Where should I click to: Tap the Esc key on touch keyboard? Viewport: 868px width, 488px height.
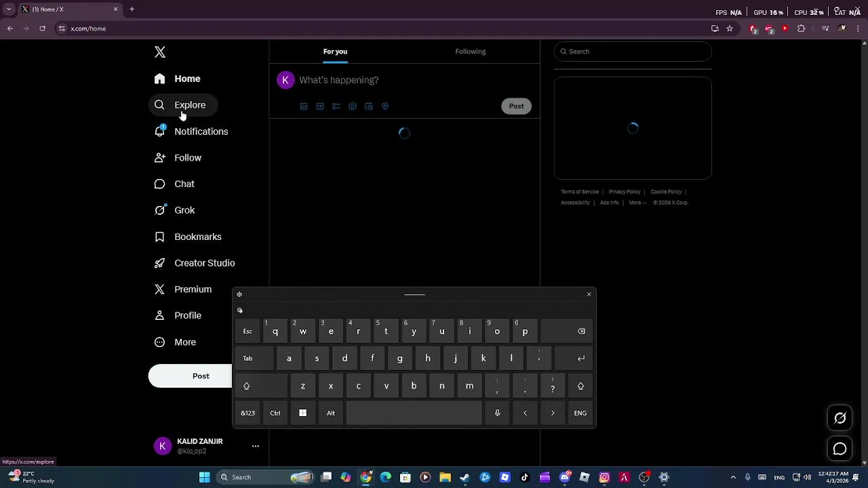tap(248, 331)
